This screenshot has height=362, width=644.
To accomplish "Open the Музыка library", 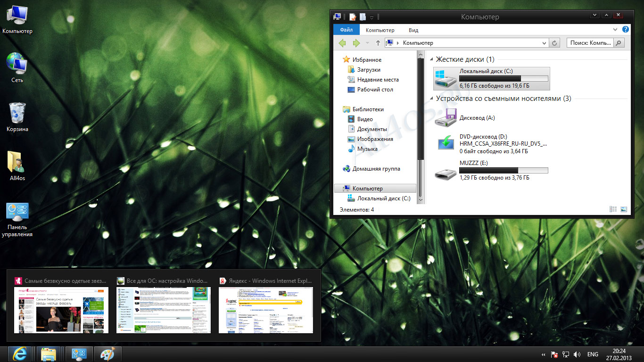I will click(363, 149).
